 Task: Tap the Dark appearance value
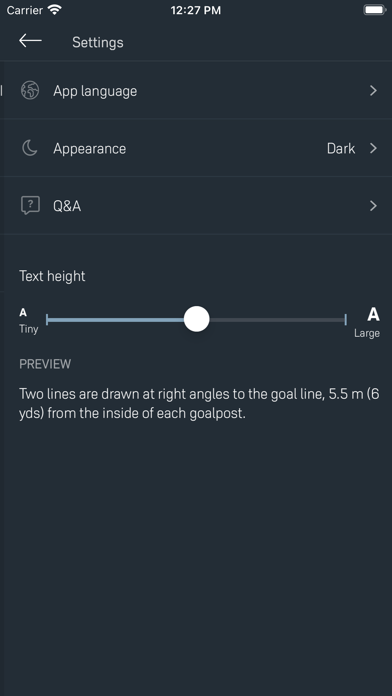tap(341, 149)
